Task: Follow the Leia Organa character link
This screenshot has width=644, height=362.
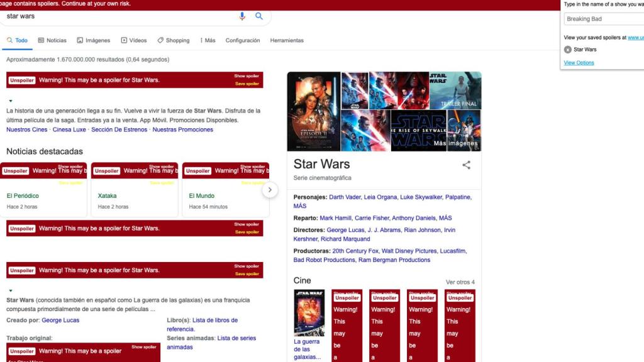Action: (380, 197)
